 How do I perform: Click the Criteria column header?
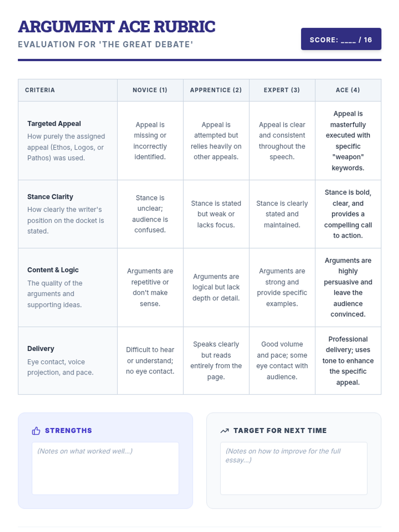(x=40, y=90)
